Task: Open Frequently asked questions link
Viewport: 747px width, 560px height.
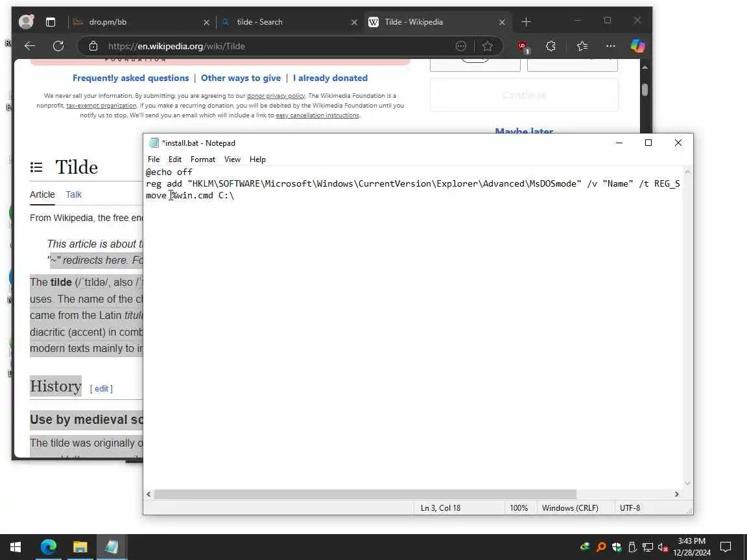Action: click(x=130, y=78)
